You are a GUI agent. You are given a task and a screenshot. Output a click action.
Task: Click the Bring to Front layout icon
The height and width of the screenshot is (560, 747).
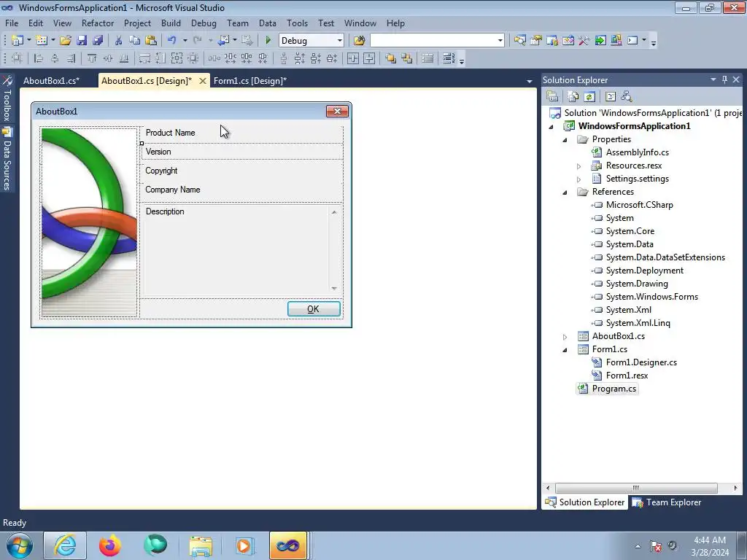click(x=391, y=58)
